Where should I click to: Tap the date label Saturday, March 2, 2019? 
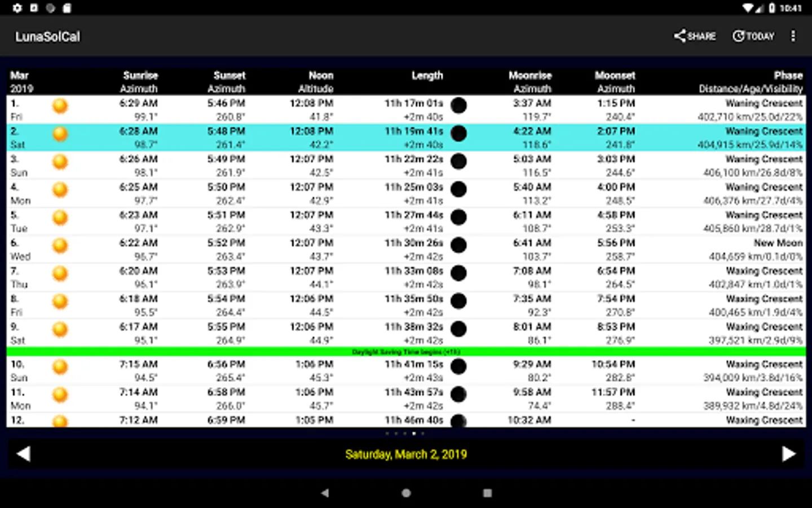[406, 454]
